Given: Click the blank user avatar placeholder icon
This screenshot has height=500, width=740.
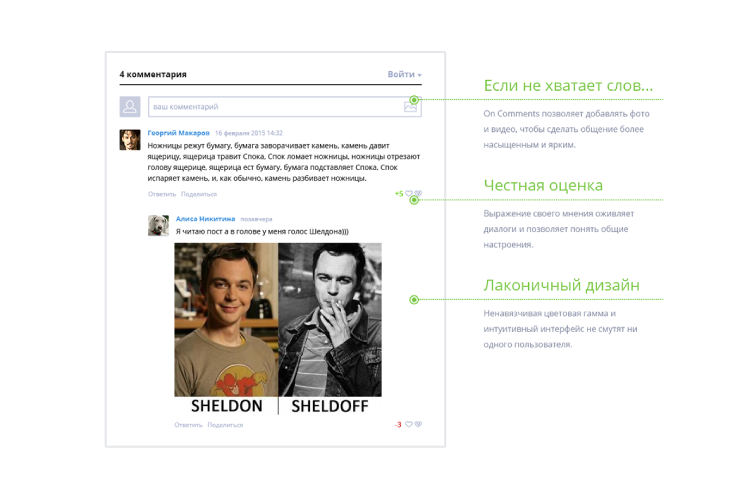Looking at the screenshot, I should 130,107.
